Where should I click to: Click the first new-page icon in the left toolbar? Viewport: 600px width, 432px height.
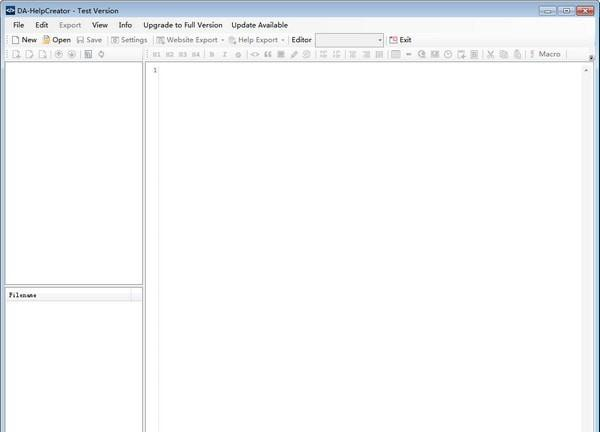tap(16, 54)
